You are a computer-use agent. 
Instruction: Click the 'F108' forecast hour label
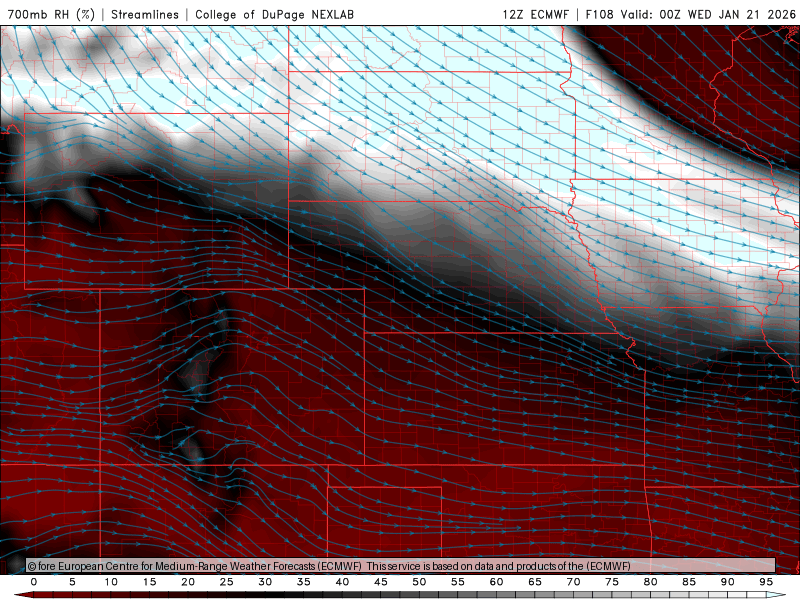pyautogui.click(x=599, y=14)
